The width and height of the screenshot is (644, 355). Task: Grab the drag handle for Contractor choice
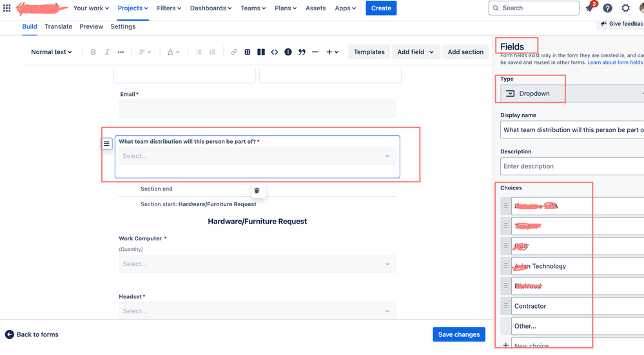[x=505, y=306]
